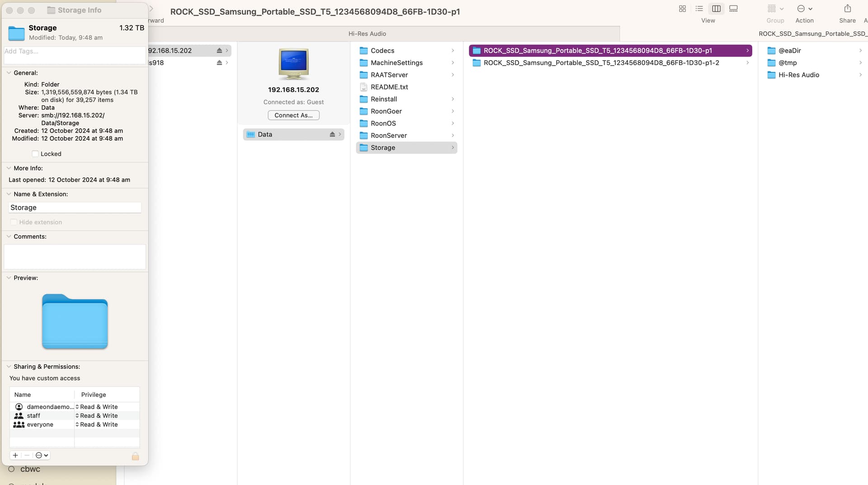Select the Storage folder in column
868x485 pixels.
click(406, 148)
